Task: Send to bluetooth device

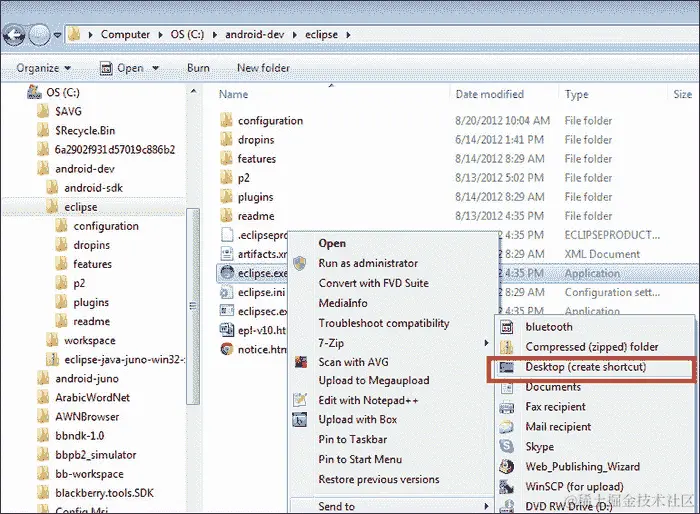Action: [x=549, y=326]
